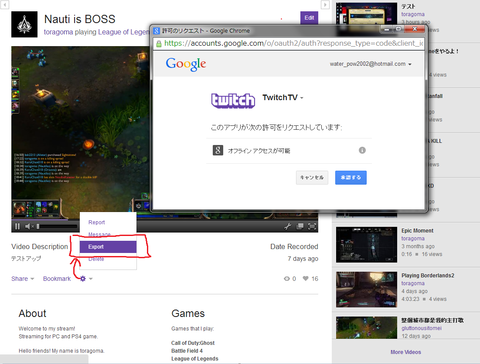This screenshot has width=480, height=364.
Task: Open the info icon for offline access
Action: point(362,150)
